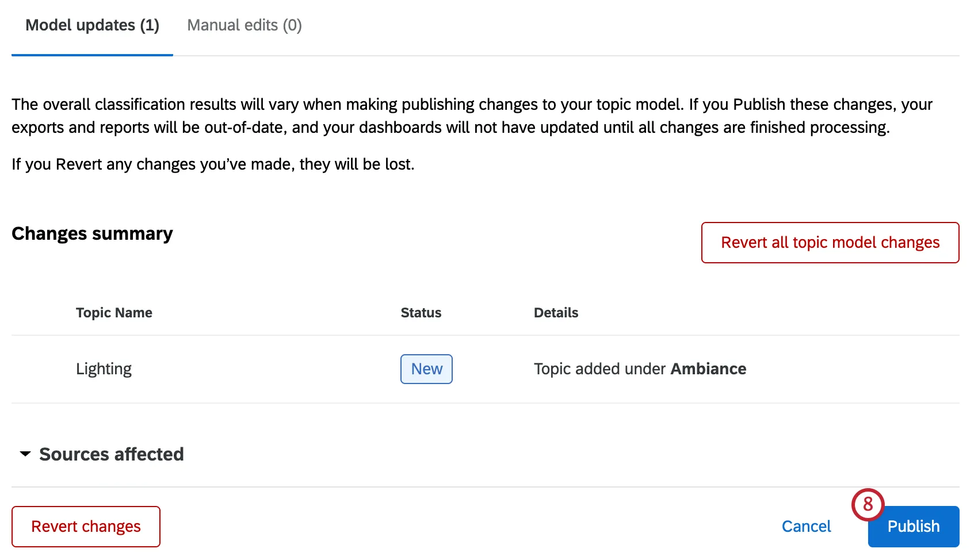Screen dimensions: 978x560
Task: Click the Details column header
Action: click(x=556, y=313)
